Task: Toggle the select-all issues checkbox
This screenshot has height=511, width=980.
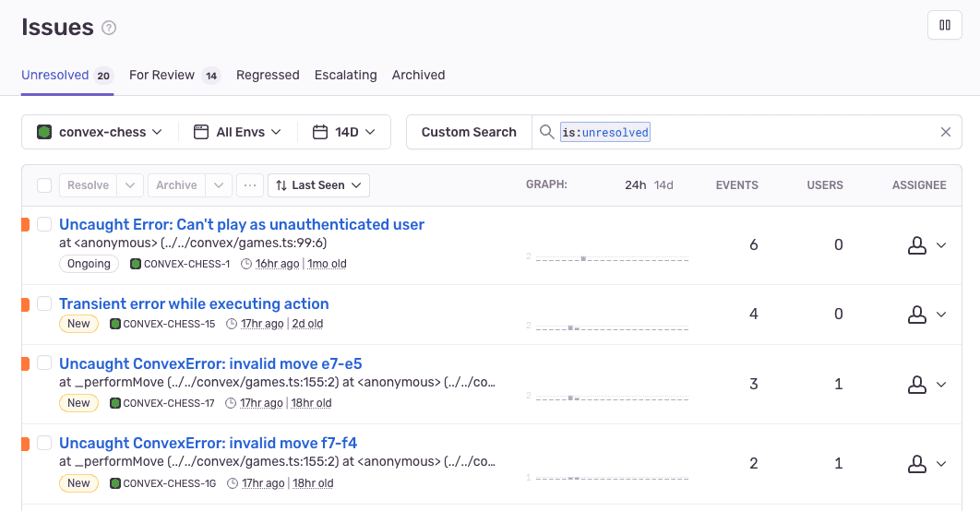Action: 44,185
